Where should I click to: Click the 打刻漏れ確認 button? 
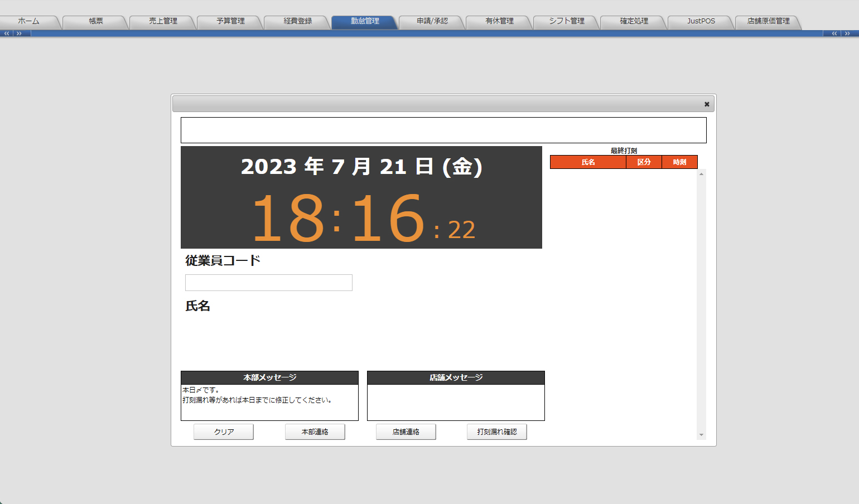pos(497,432)
